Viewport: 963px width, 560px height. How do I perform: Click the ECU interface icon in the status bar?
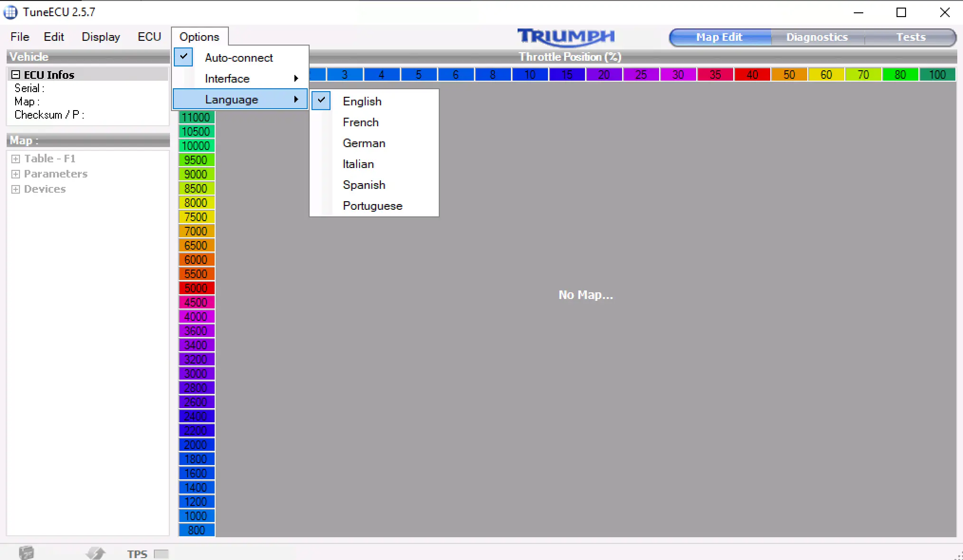[x=27, y=552]
